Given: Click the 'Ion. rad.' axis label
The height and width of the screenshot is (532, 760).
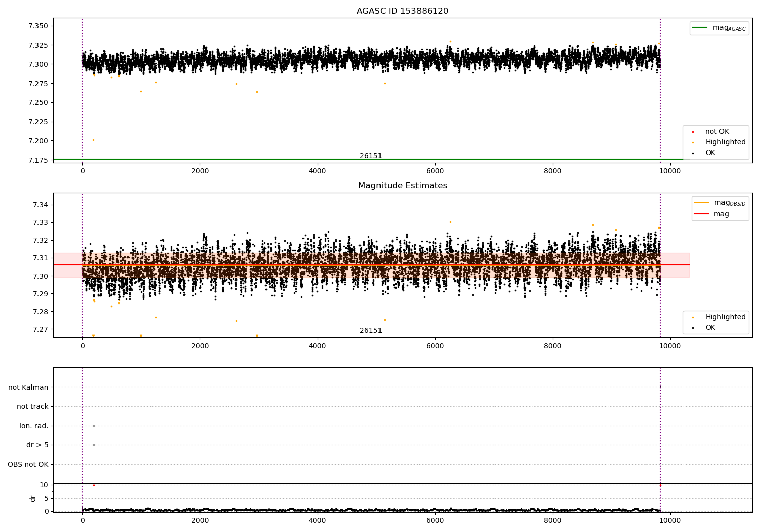Looking at the screenshot, I should 34,426.
